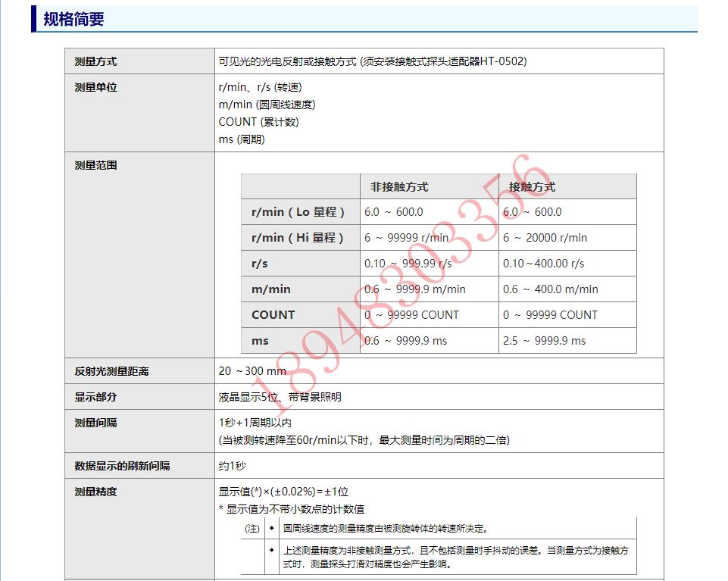Click the 'ms (周期)' line

242,139
